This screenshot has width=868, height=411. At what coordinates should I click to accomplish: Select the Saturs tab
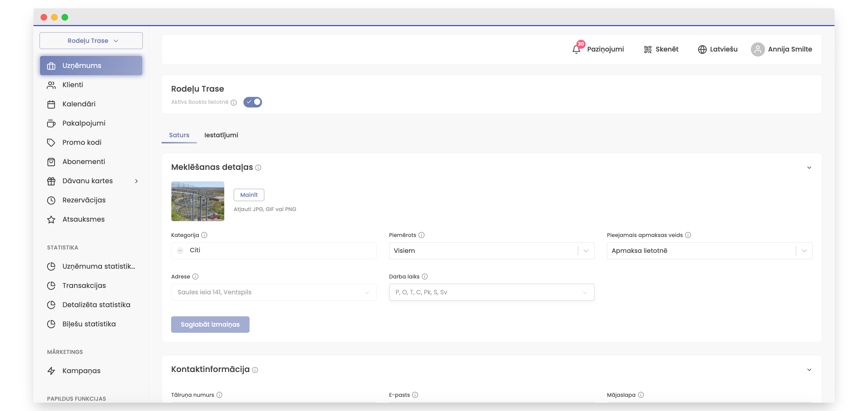pyautogui.click(x=179, y=135)
